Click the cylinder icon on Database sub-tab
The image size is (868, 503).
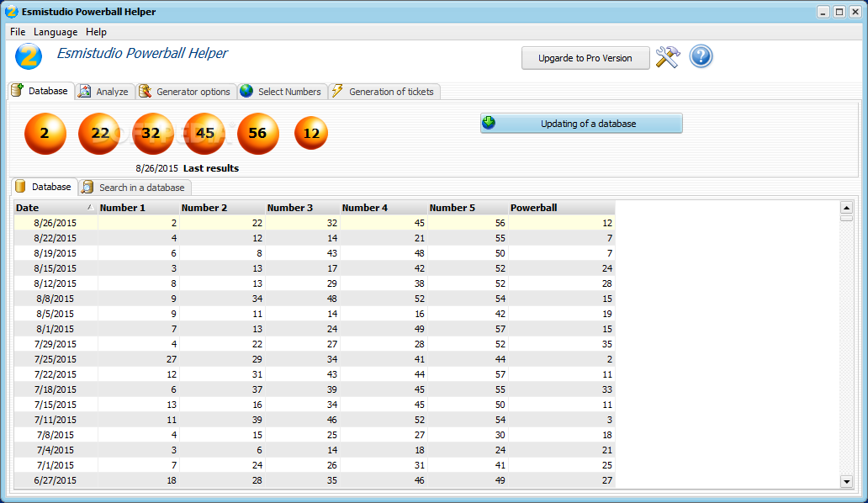tap(20, 187)
